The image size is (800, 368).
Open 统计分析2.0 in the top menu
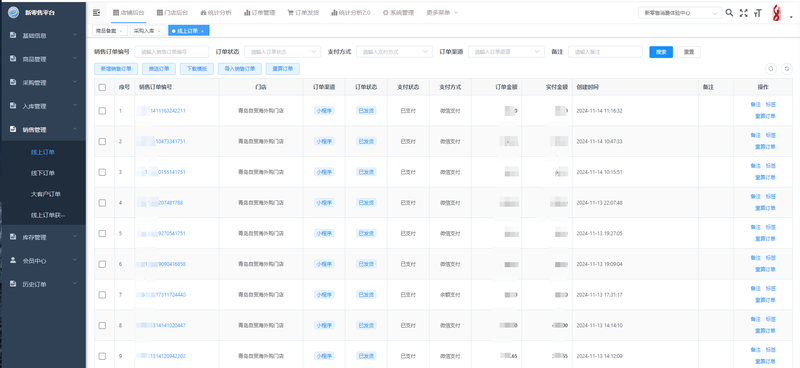pos(351,12)
